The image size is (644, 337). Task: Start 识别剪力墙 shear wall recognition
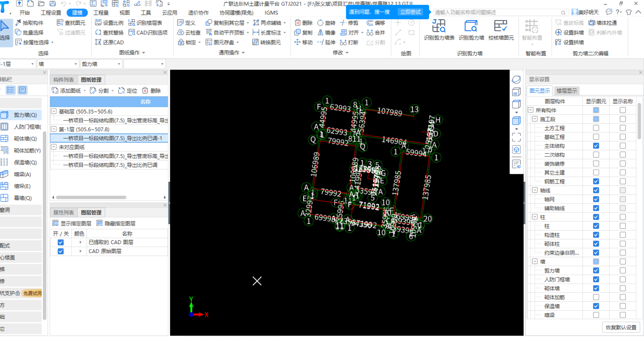471,30
